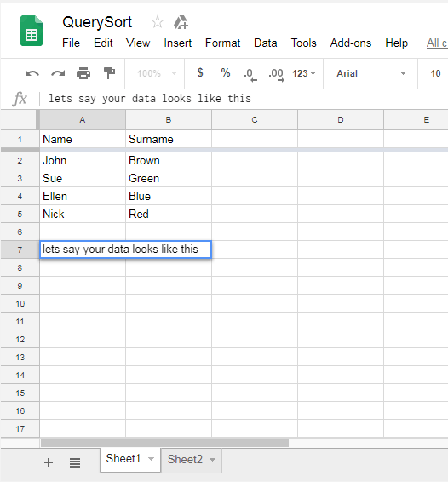Open the zoom 100% dropdown
This screenshot has width=448, height=482.
(x=157, y=73)
